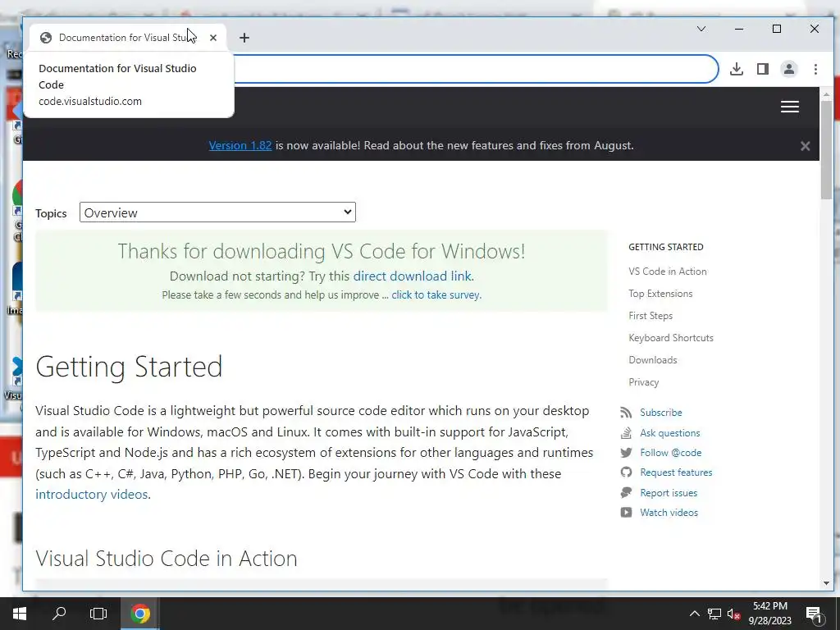This screenshot has height=630, width=840.
Task: Open the Windows Start menu
Action: (20, 614)
